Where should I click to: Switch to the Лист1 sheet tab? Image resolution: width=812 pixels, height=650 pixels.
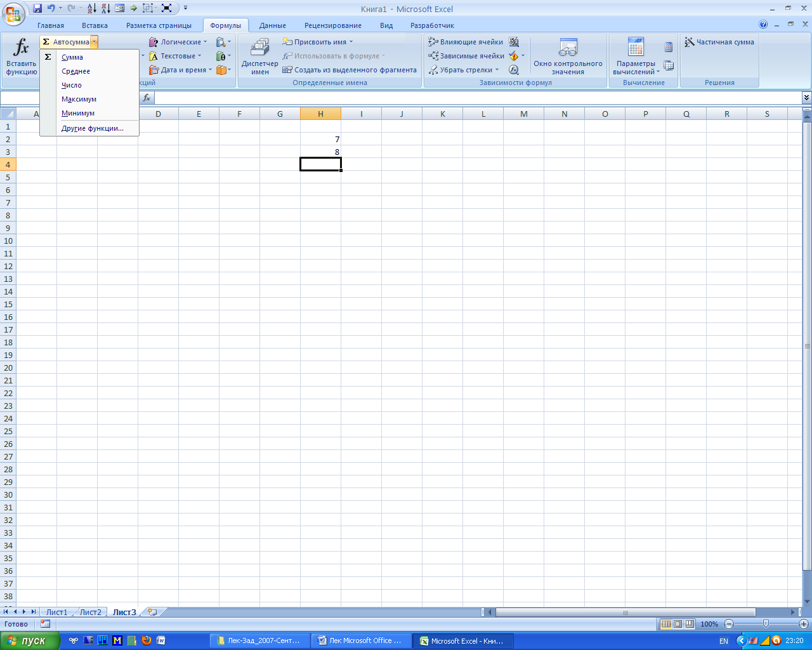[x=56, y=612]
